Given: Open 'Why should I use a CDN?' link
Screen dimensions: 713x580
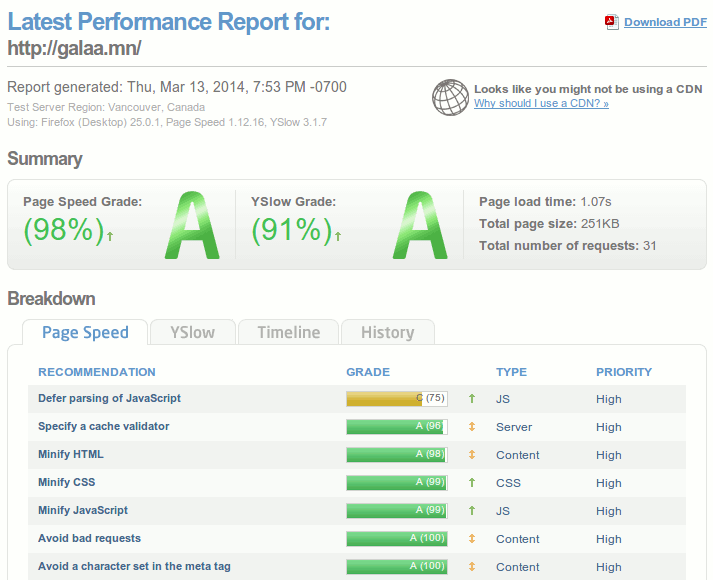Looking at the screenshot, I should pos(541,104).
